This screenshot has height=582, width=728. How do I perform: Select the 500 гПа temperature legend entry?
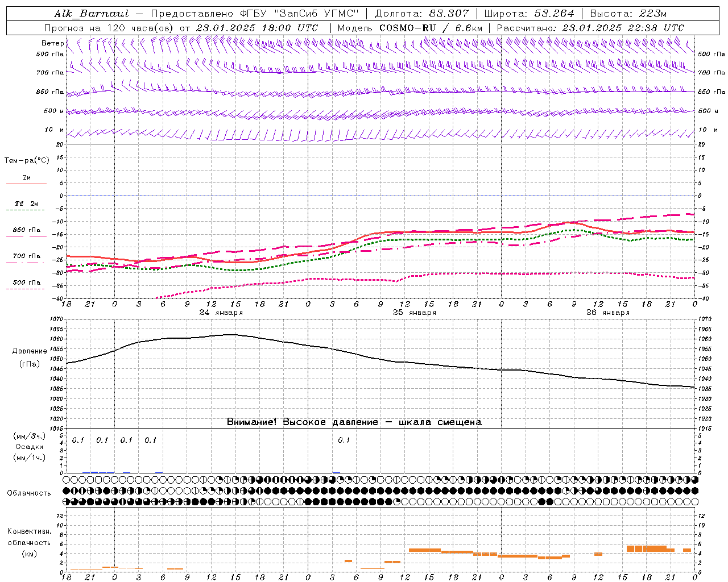[x=27, y=282]
